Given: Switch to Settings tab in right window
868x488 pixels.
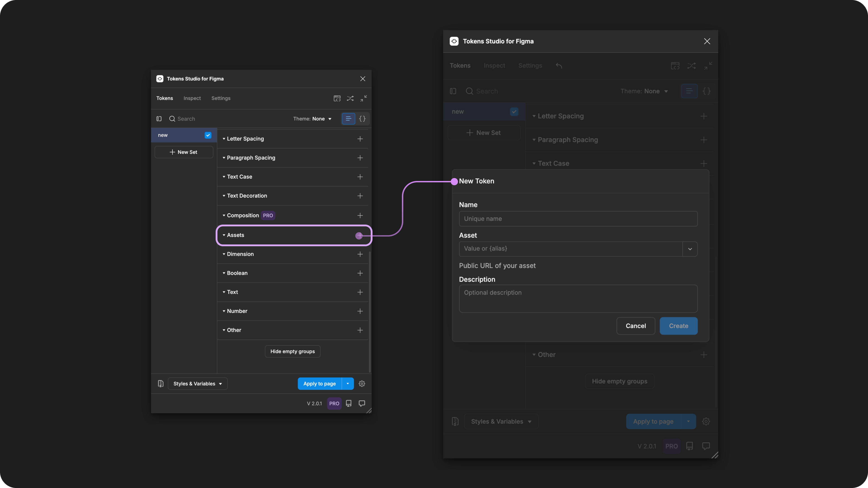Looking at the screenshot, I should [530, 66].
